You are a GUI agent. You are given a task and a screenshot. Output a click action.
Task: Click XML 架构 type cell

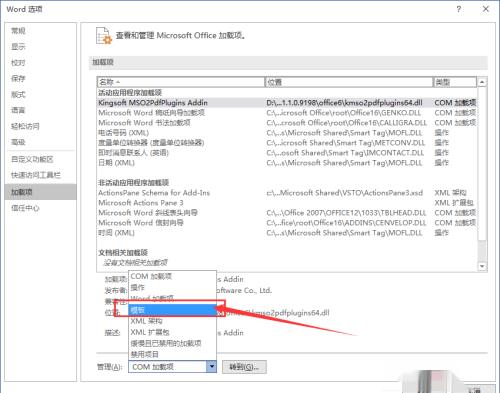coord(450,193)
